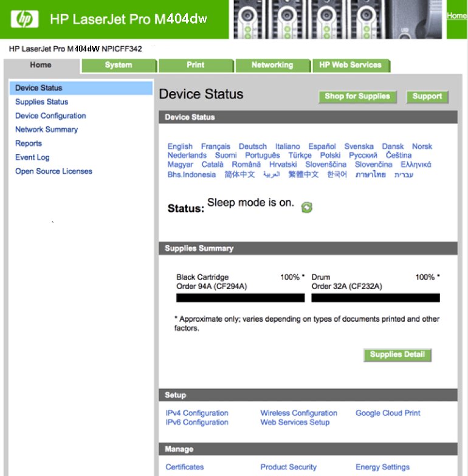The width and height of the screenshot is (468, 476).
Task: Open IPv4 Configuration
Action: click(x=197, y=413)
